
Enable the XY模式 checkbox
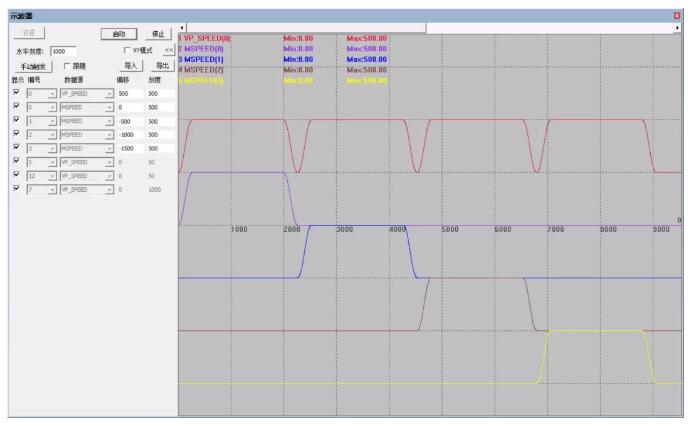pos(127,50)
